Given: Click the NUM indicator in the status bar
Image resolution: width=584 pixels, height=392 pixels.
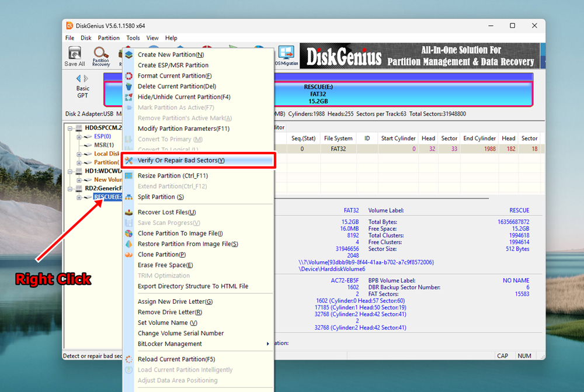Looking at the screenshot, I should point(524,356).
